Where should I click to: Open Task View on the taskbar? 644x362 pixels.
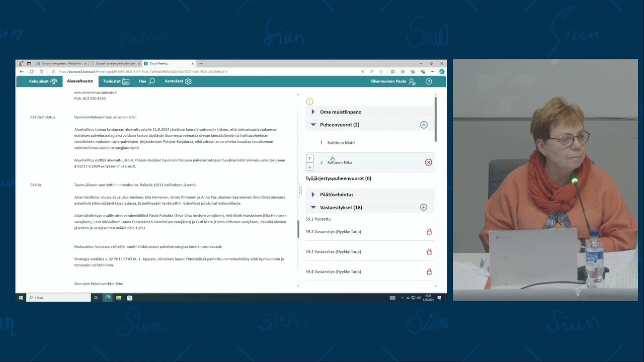96,298
